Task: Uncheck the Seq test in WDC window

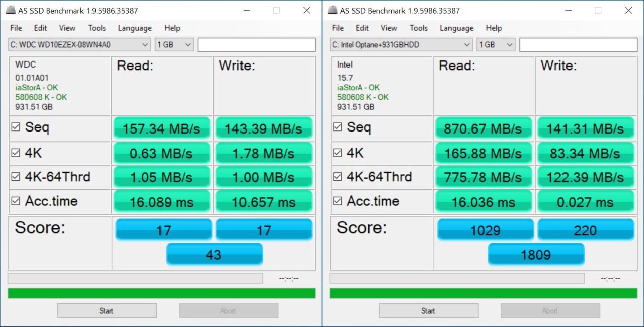Action: coord(16,128)
